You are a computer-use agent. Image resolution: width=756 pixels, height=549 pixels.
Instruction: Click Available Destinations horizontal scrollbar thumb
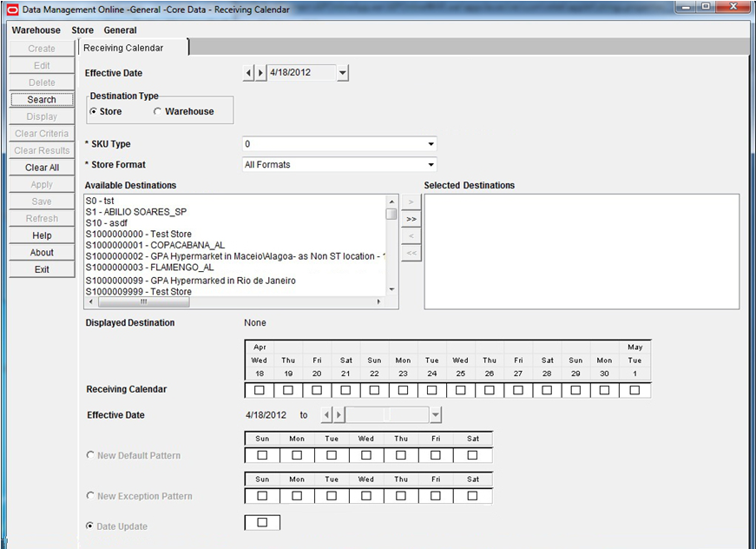click(144, 301)
